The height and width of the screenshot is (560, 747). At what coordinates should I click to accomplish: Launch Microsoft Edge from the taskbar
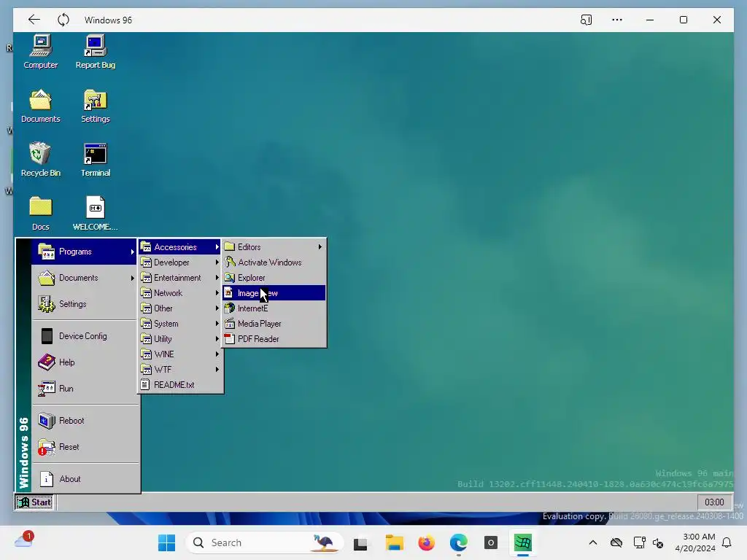459,542
